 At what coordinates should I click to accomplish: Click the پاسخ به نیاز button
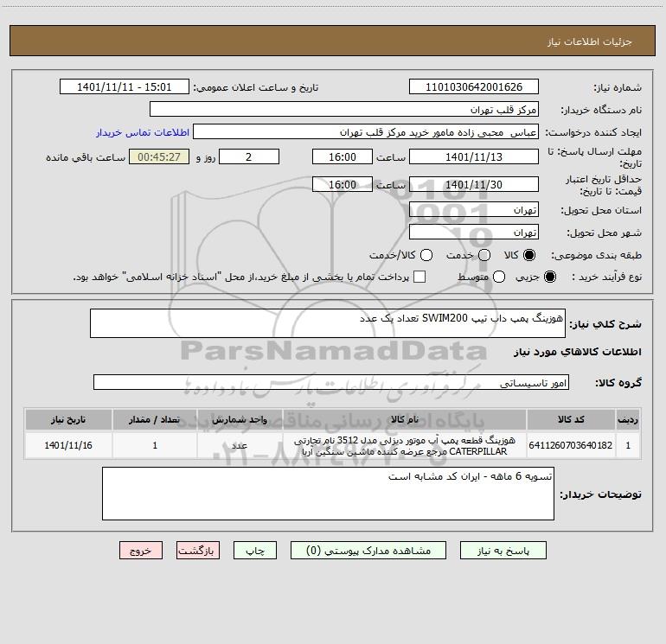pos(503,551)
